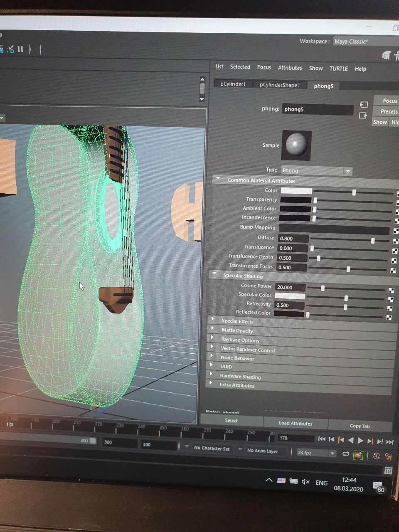This screenshot has width=399, height=532.
Task: Open the 24 fps frame rate dropdown
Action: point(316,453)
